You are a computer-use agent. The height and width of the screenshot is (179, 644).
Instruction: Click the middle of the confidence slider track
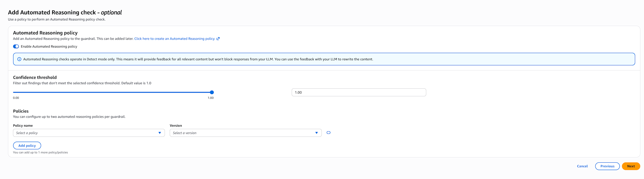[x=112, y=92]
